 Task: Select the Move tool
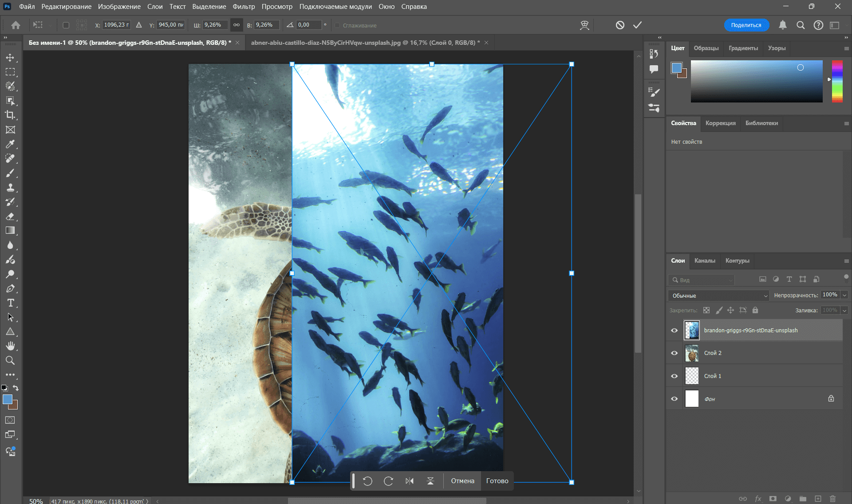point(10,58)
